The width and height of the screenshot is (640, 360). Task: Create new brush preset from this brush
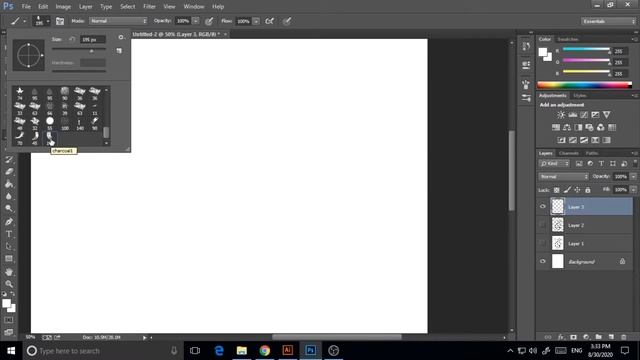(119, 51)
